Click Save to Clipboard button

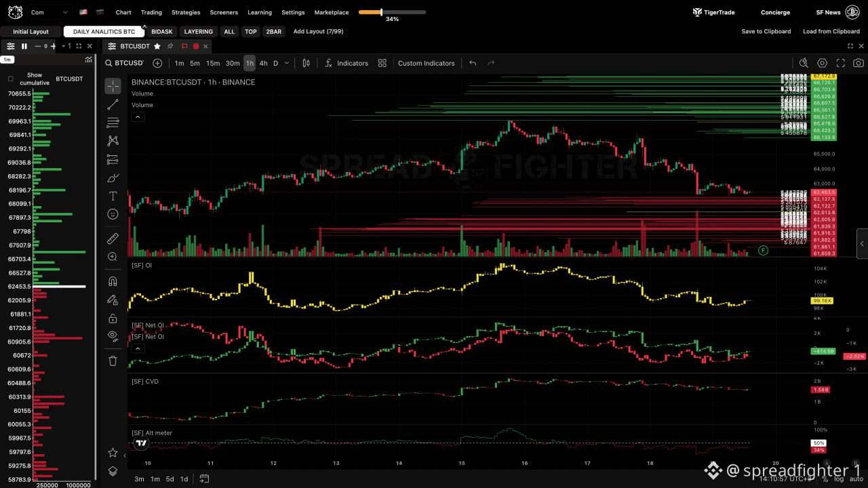tap(766, 31)
